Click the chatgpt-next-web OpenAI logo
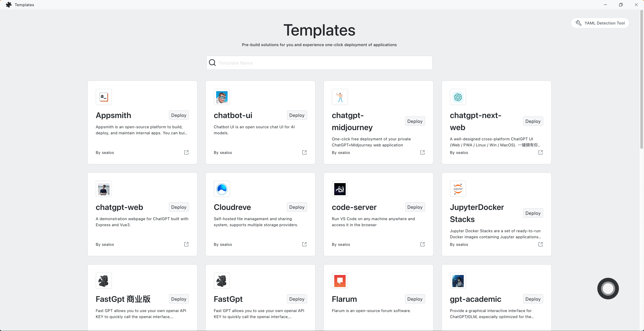 coord(458,97)
